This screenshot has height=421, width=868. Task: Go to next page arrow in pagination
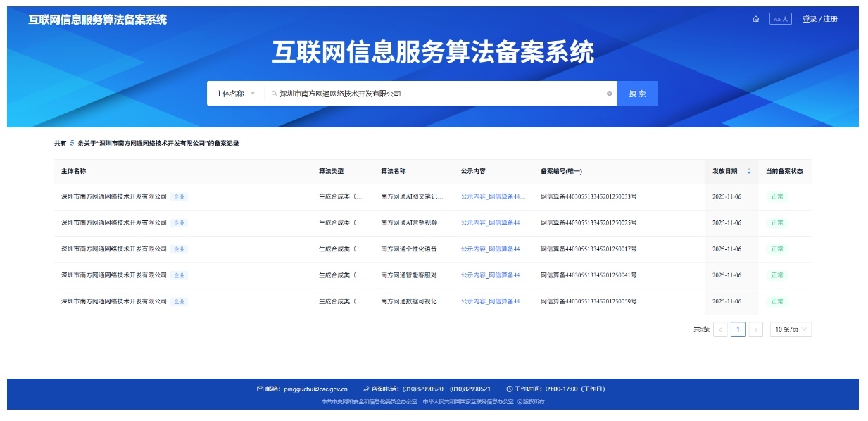click(756, 329)
